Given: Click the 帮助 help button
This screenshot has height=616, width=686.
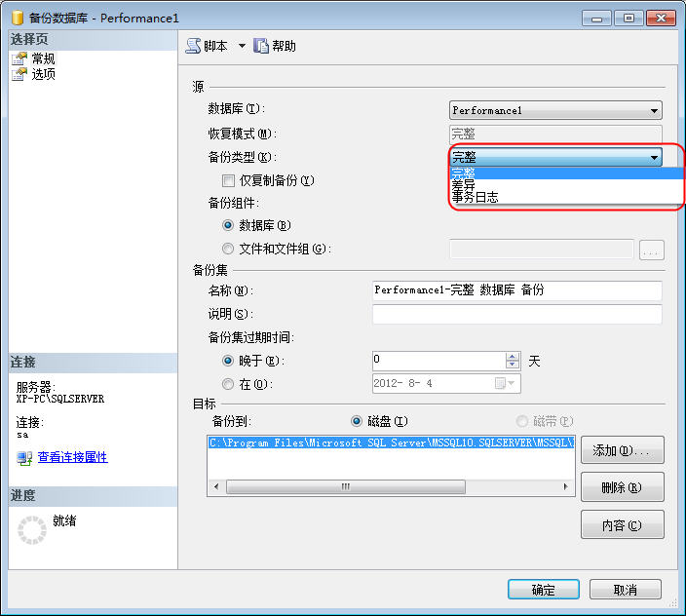Looking at the screenshot, I should [x=275, y=46].
